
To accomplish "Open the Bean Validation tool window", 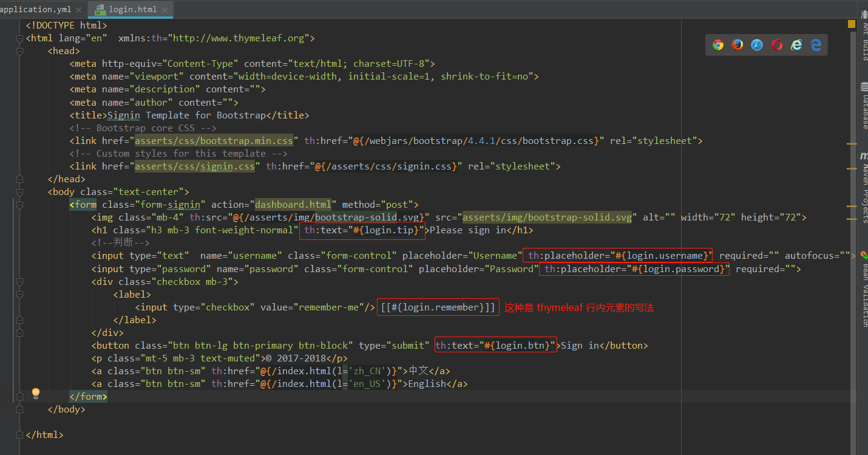I will pos(864,290).
